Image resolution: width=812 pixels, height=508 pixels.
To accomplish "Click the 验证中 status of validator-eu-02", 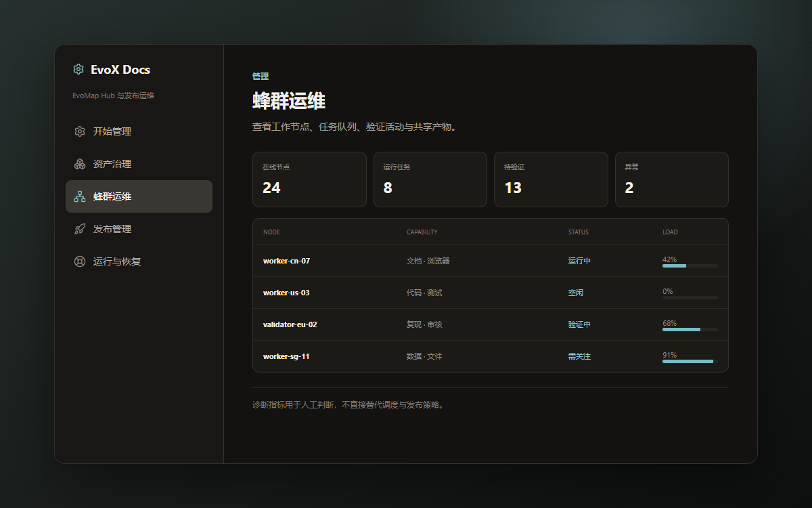I will [x=579, y=324].
